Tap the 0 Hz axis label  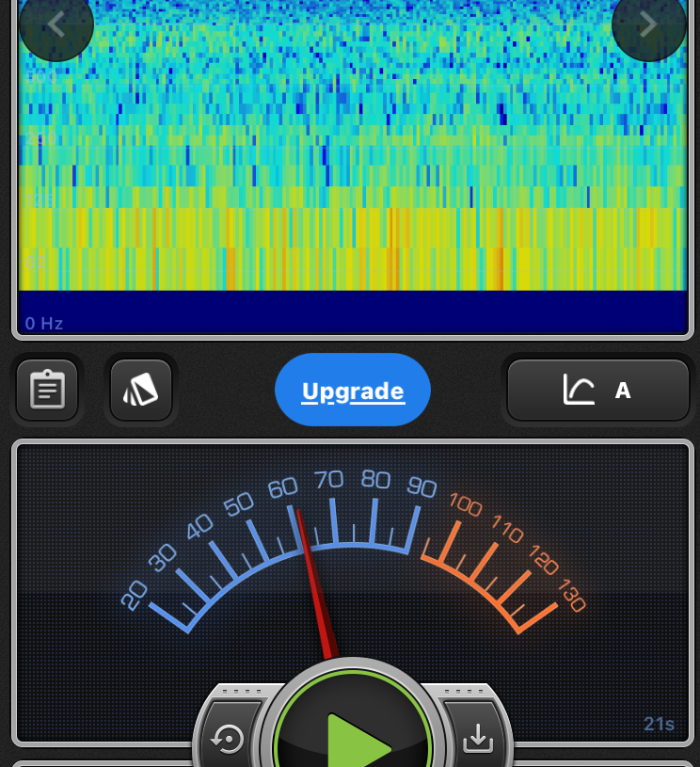[44, 324]
